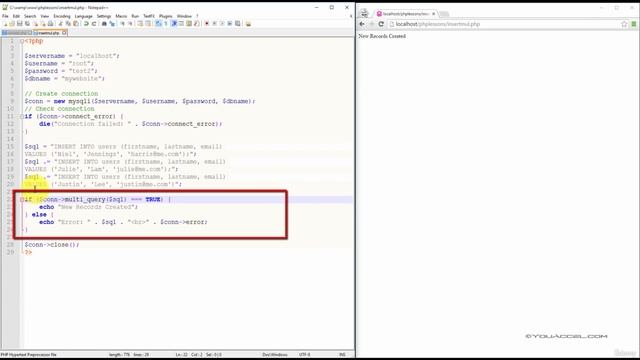Viewport: 640px width, 360px height.
Task: Open the Window menu
Action: [x=184, y=16]
